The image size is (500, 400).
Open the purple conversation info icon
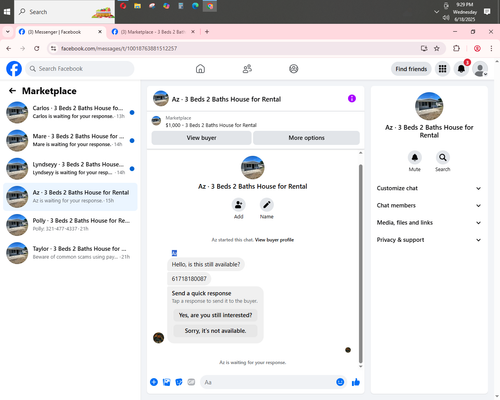click(x=352, y=99)
